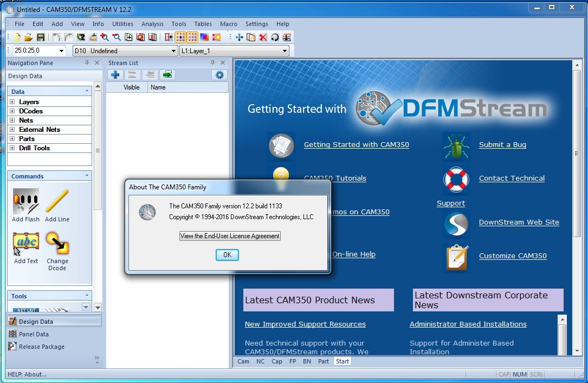The image size is (588, 383).
Task: Open the Utilities menu
Action: 122,24
